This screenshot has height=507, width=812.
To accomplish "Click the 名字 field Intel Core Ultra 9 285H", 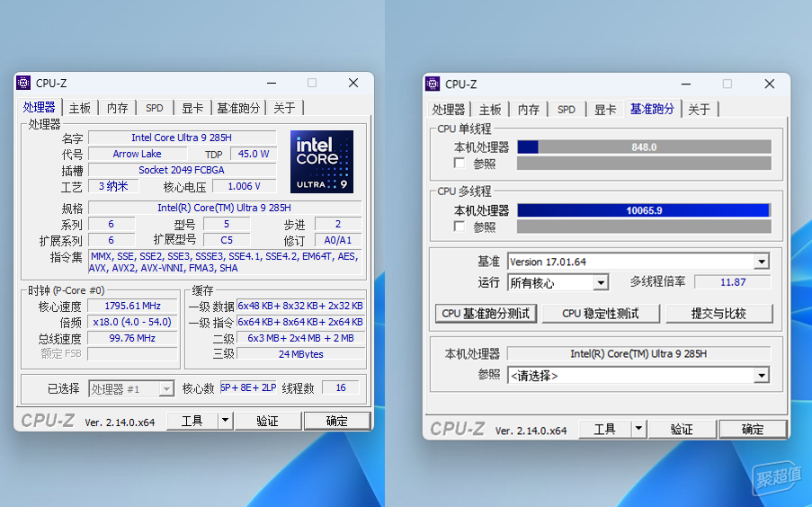I will (182, 138).
